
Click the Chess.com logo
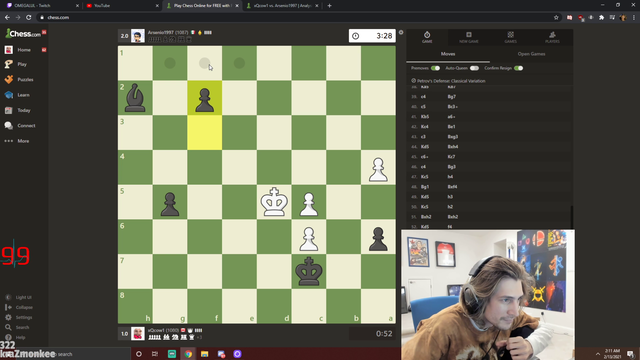[x=23, y=34]
